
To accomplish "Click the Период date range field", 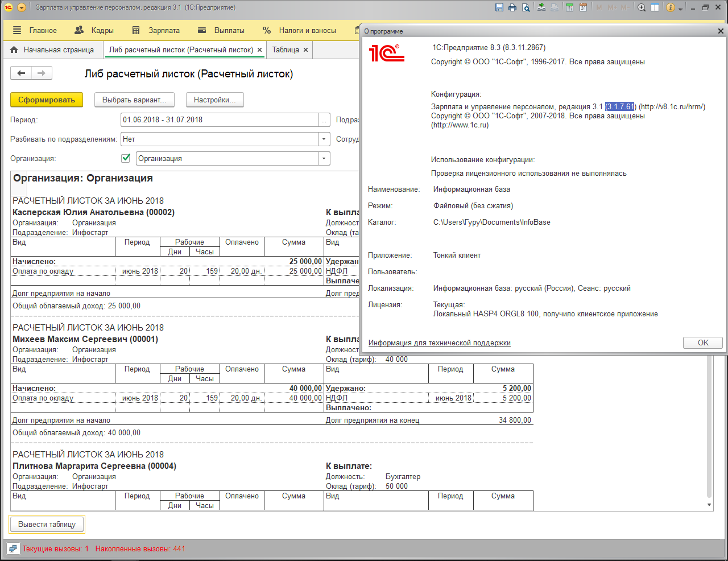I will [x=220, y=119].
